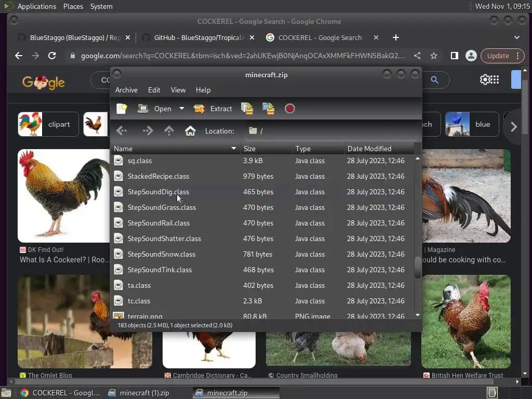
Task: Open DK Find Out cockerel image result
Action: 64,196
